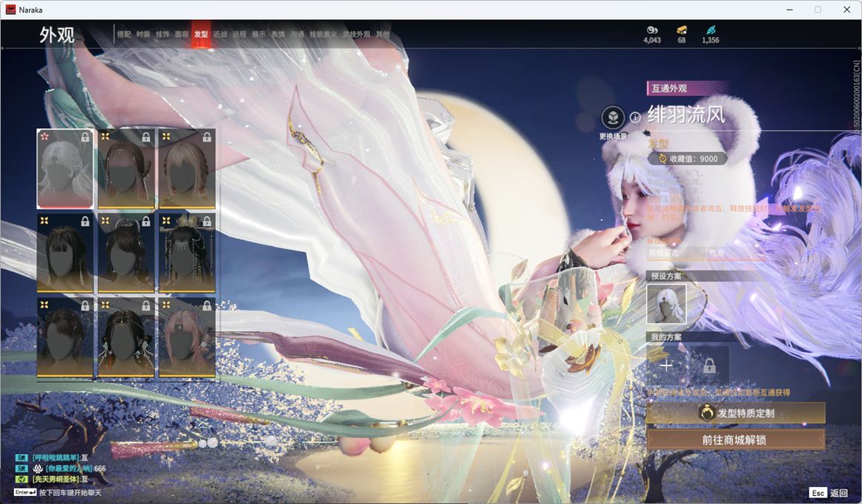Click the chat message from 你最爱的人呐 666
Screen dimensions: 862x504
point(76,468)
